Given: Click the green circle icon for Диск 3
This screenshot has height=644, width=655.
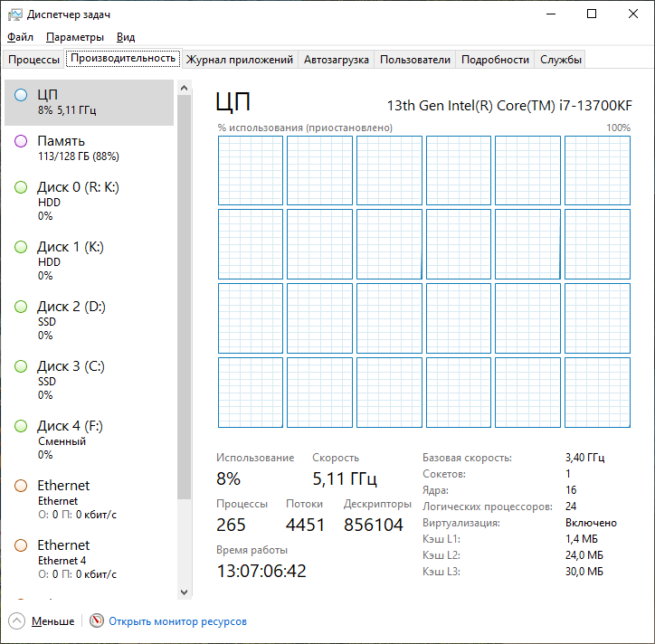Looking at the screenshot, I should tap(21, 366).
